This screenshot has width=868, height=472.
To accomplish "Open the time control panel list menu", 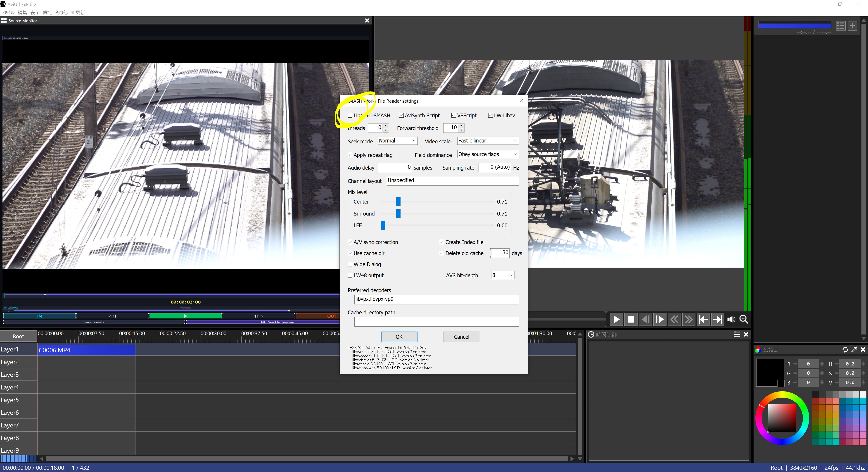I will [737, 334].
